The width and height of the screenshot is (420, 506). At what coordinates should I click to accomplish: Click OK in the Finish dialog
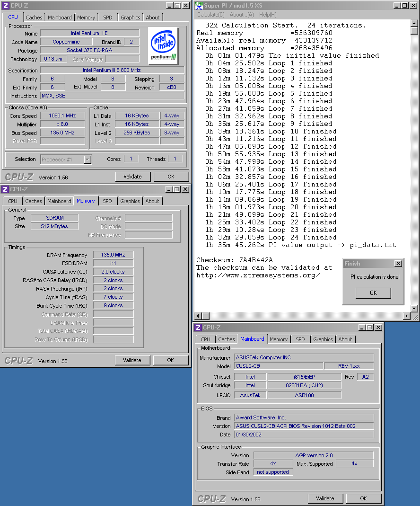(x=373, y=293)
